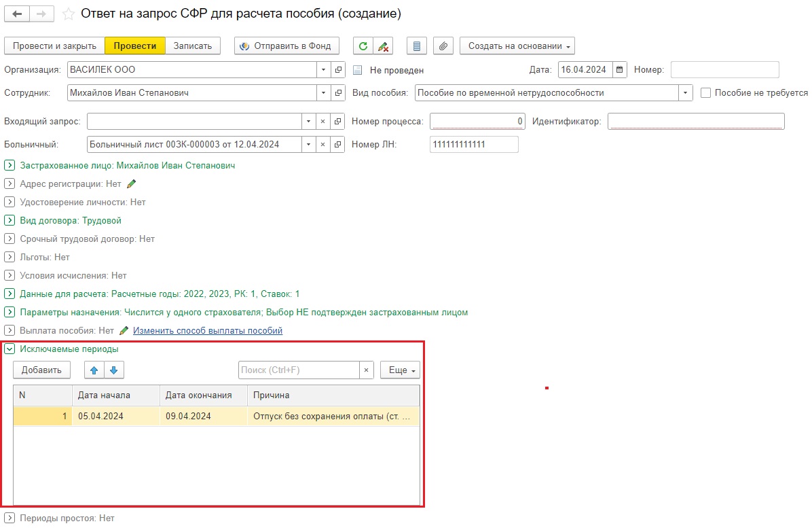Click the Записать button

click(x=193, y=46)
